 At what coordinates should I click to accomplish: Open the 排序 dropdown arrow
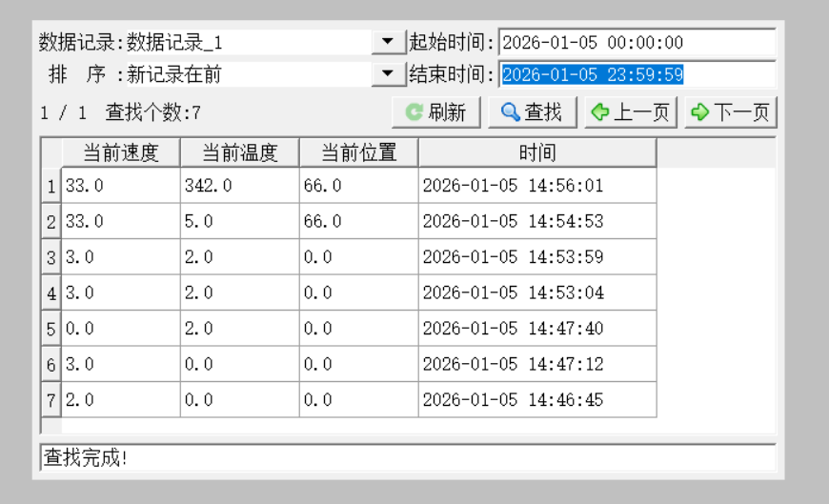tap(388, 74)
